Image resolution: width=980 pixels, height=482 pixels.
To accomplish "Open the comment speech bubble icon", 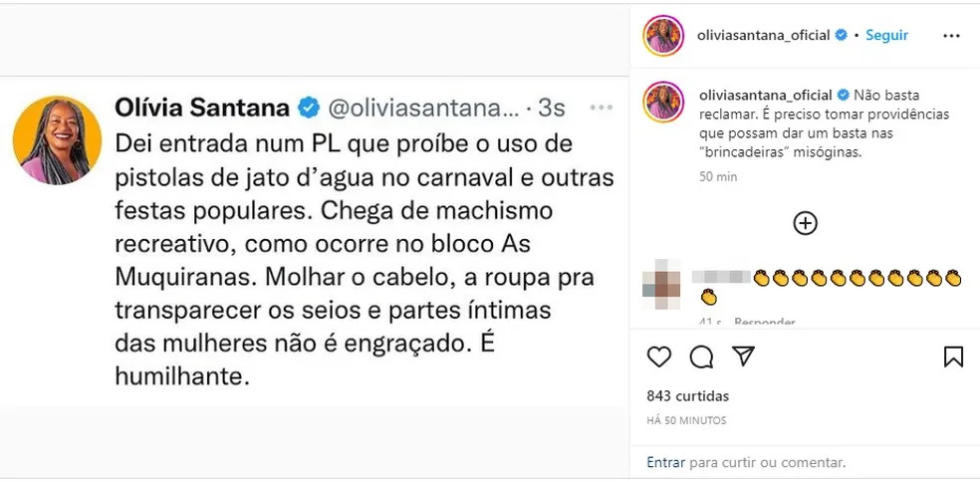I will click(701, 357).
